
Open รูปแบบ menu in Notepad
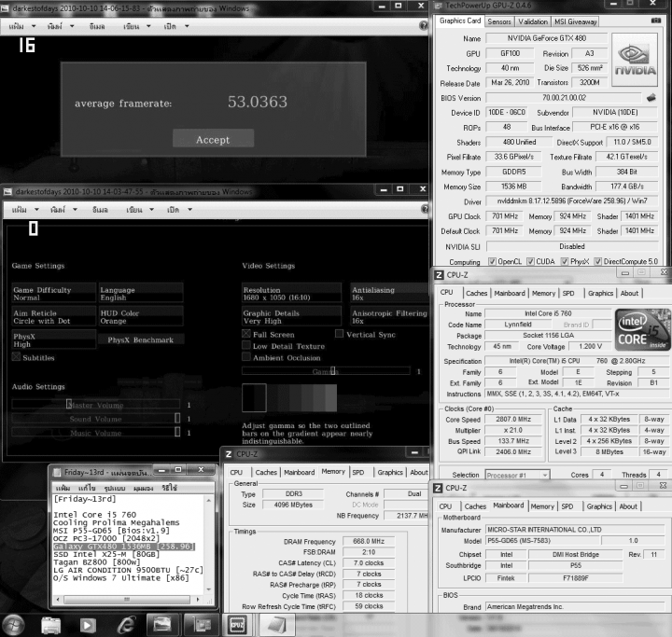(x=114, y=488)
